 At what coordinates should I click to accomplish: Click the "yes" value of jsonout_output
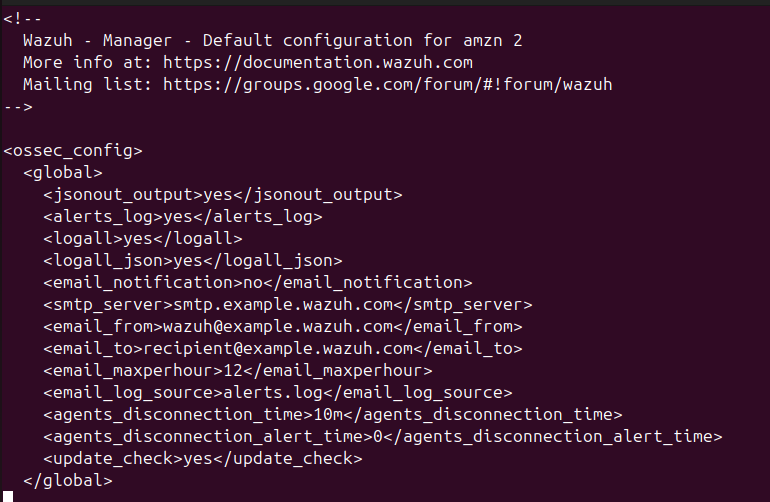point(218,195)
